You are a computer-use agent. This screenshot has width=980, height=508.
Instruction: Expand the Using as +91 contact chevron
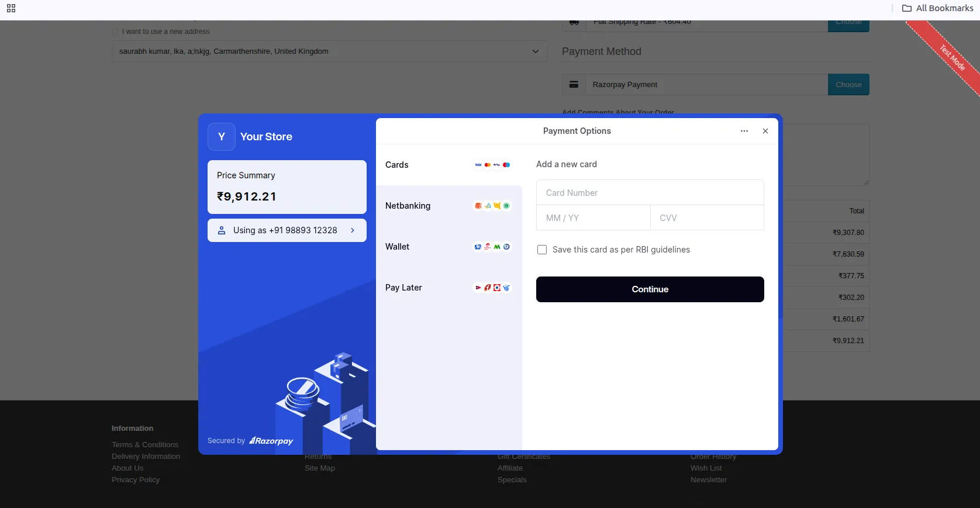pos(353,230)
